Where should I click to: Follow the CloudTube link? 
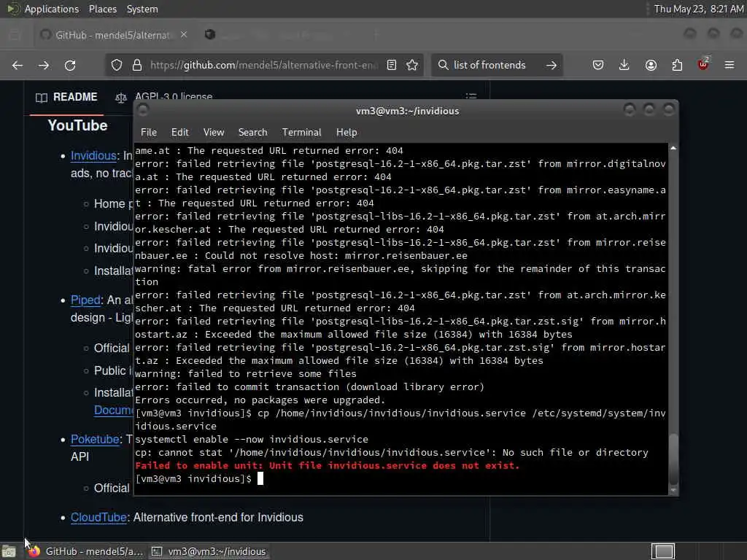[x=98, y=517]
